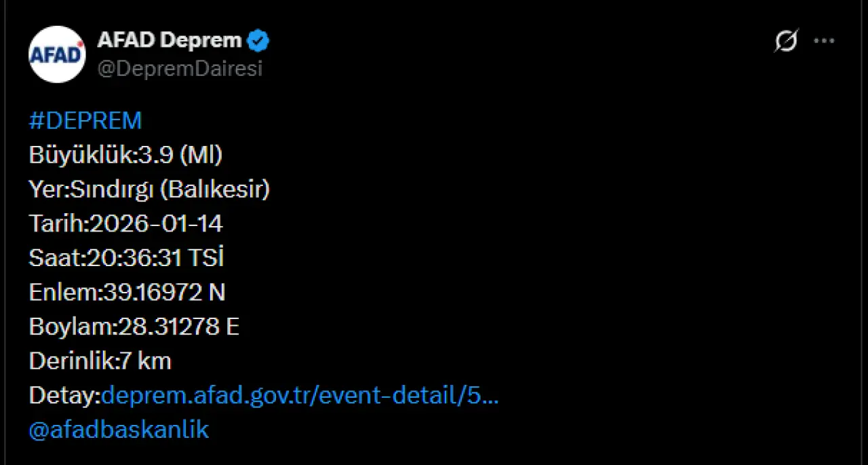The image size is (868, 465).
Task: Open the AFAD Deprem display name
Action: click(170, 41)
